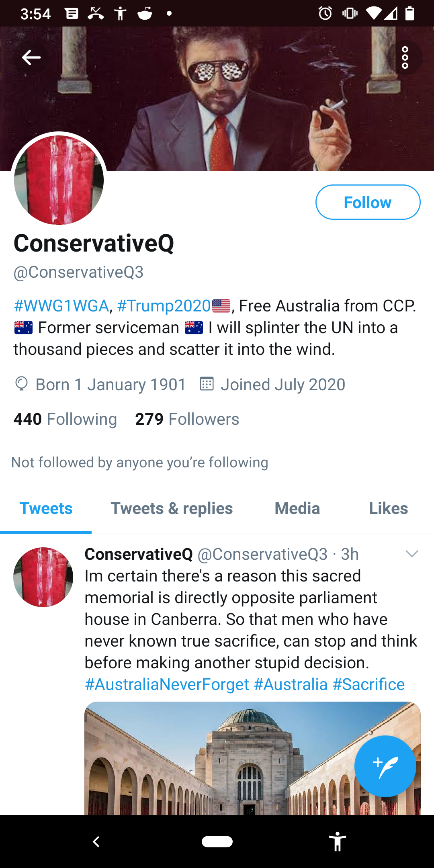
Task: Tap the back arrow on profile header
Action: (x=31, y=57)
